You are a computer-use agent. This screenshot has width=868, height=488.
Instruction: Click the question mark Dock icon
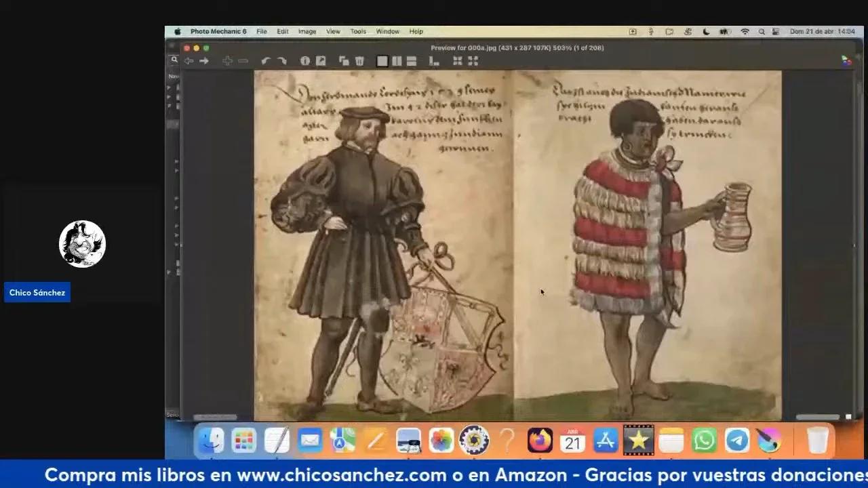(x=507, y=441)
